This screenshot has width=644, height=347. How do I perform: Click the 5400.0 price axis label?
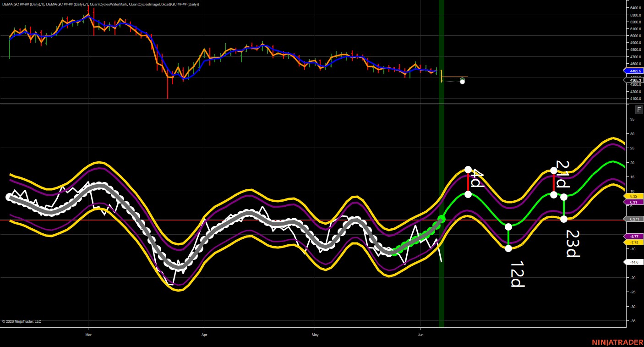tap(635, 8)
